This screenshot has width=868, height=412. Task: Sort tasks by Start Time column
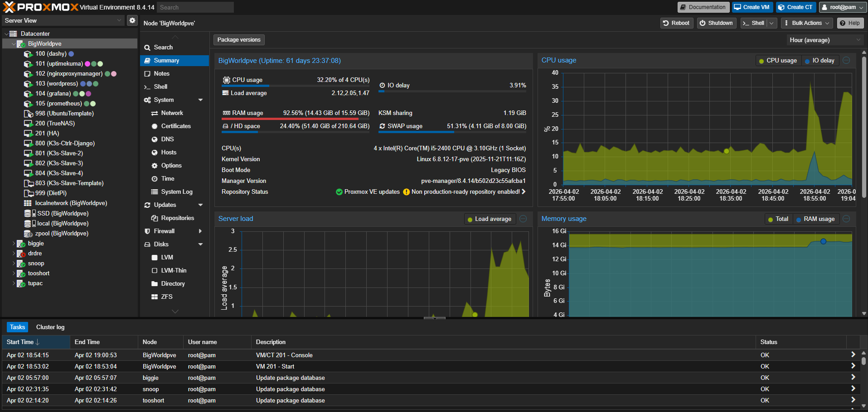36,342
